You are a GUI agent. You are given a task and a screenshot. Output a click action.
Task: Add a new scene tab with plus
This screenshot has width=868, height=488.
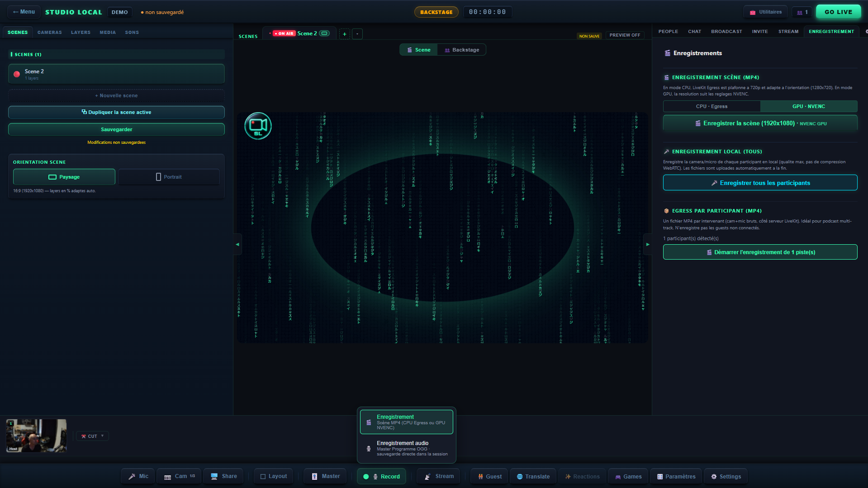click(345, 34)
